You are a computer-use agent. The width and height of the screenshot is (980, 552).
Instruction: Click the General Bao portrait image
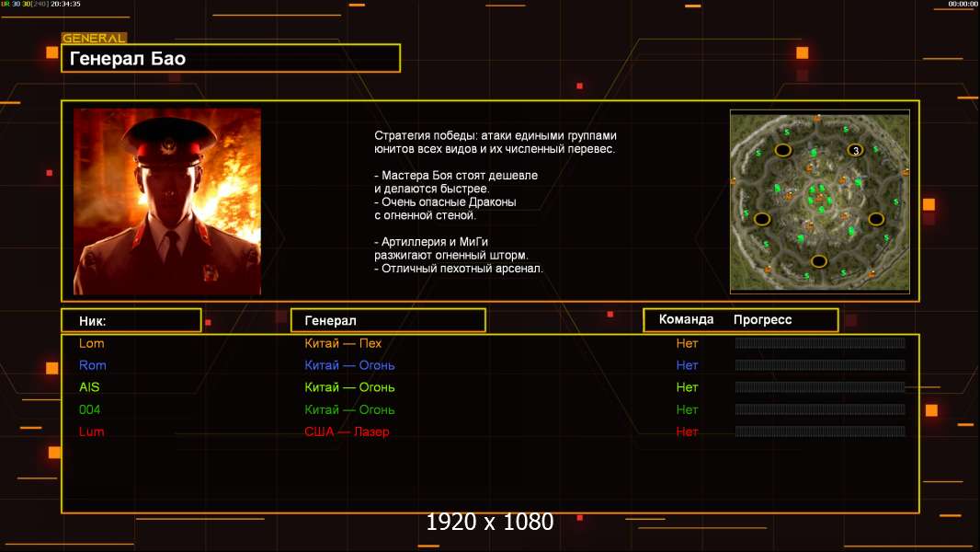click(167, 201)
